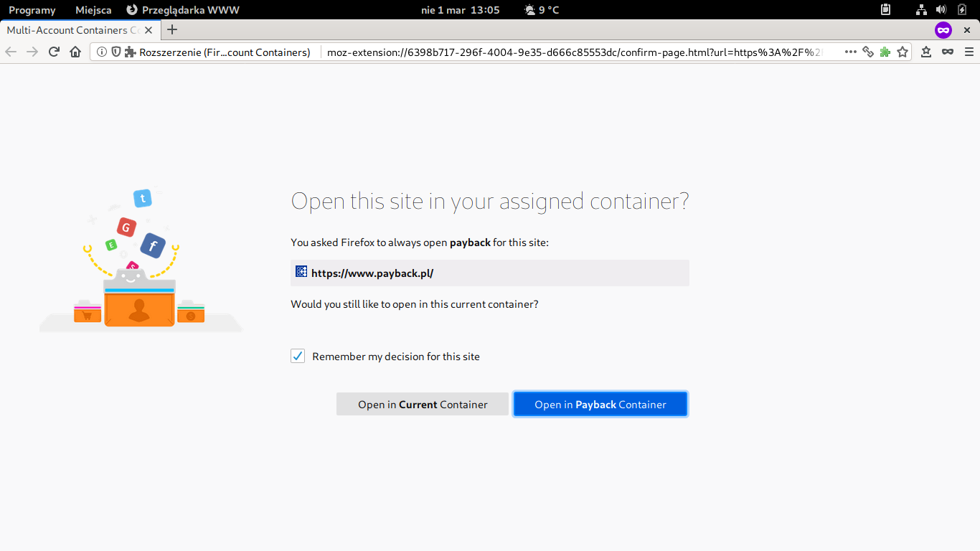This screenshot has width=980, height=551.
Task: Open the Miejsca menu
Action: (x=92, y=9)
